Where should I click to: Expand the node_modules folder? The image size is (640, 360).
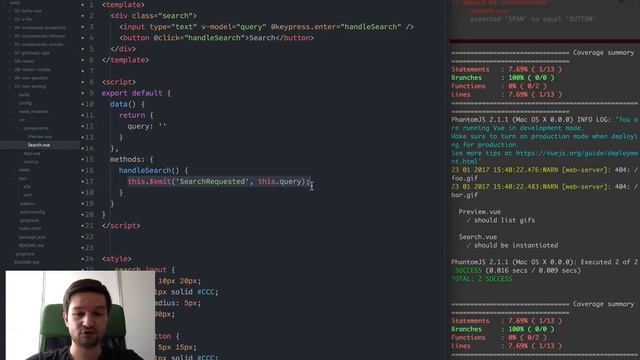(x=33, y=111)
